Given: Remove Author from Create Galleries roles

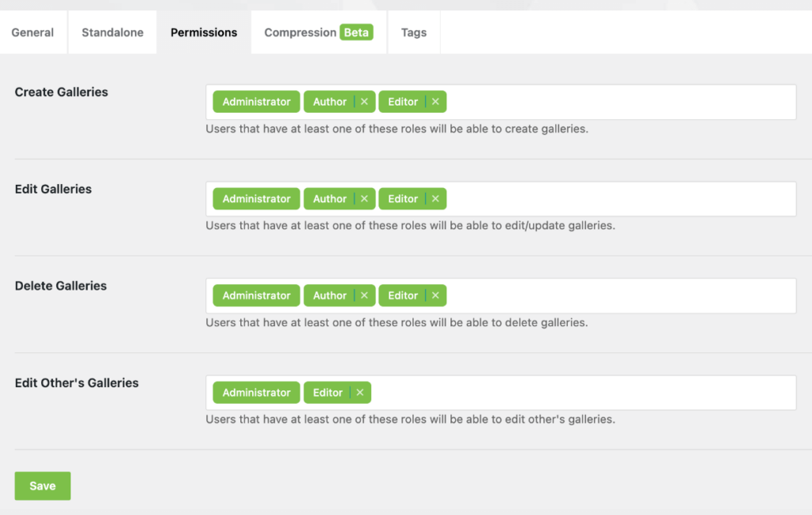Looking at the screenshot, I should tap(365, 102).
